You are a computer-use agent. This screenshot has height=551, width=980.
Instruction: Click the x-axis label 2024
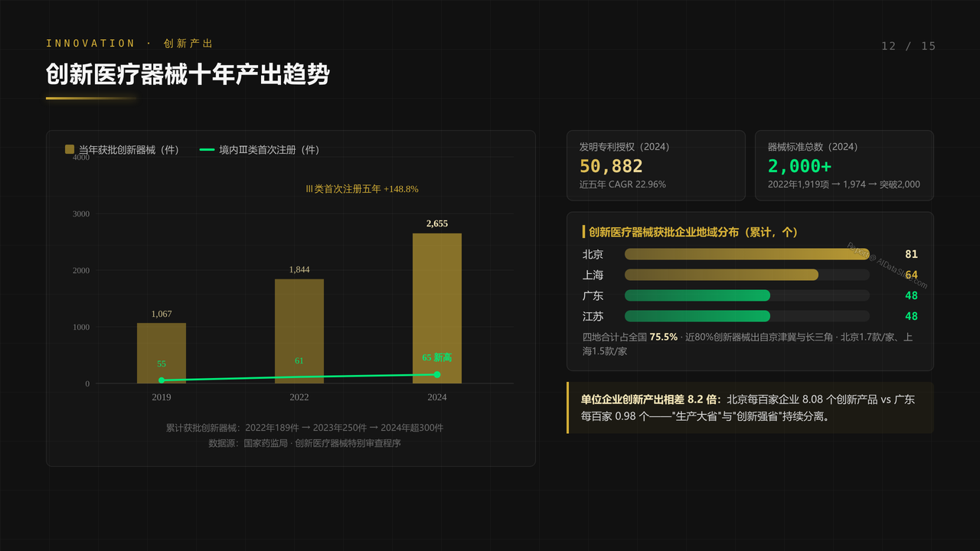tap(437, 397)
